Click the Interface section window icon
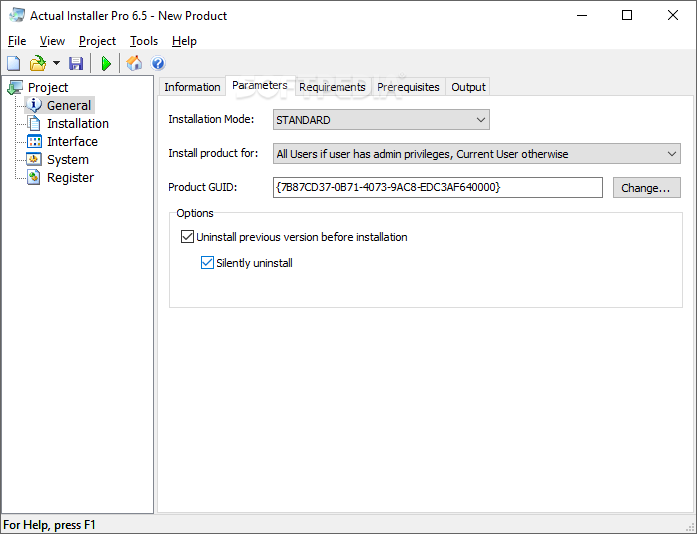Image resolution: width=697 pixels, height=534 pixels. [x=34, y=141]
